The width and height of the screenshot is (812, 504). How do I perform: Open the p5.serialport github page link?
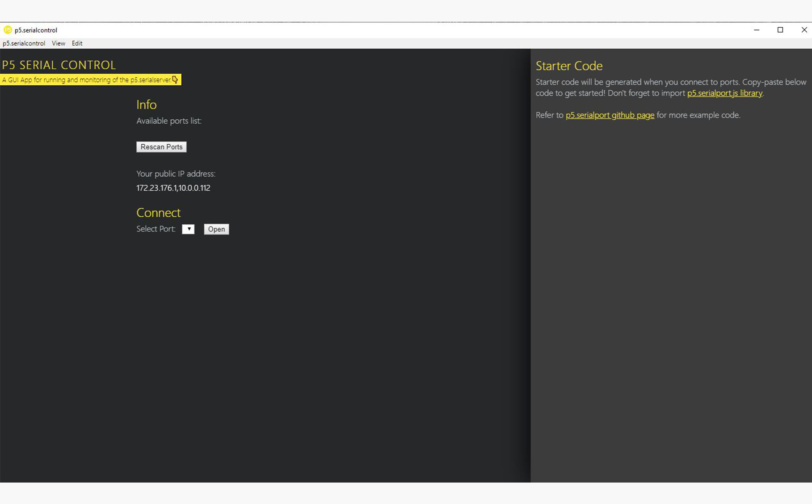(x=610, y=115)
